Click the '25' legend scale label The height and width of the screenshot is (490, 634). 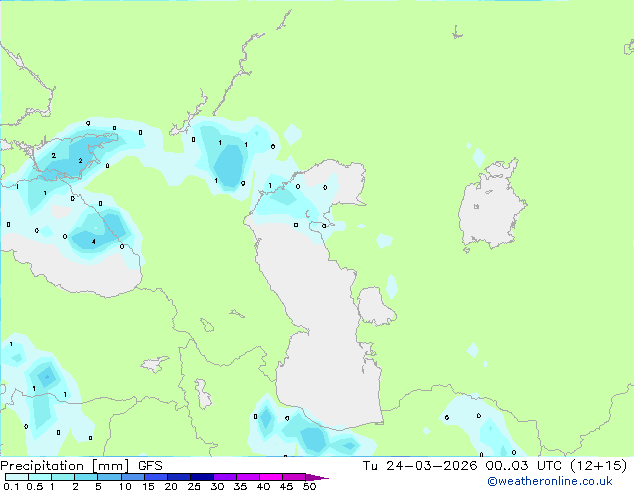click(x=194, y=486)
